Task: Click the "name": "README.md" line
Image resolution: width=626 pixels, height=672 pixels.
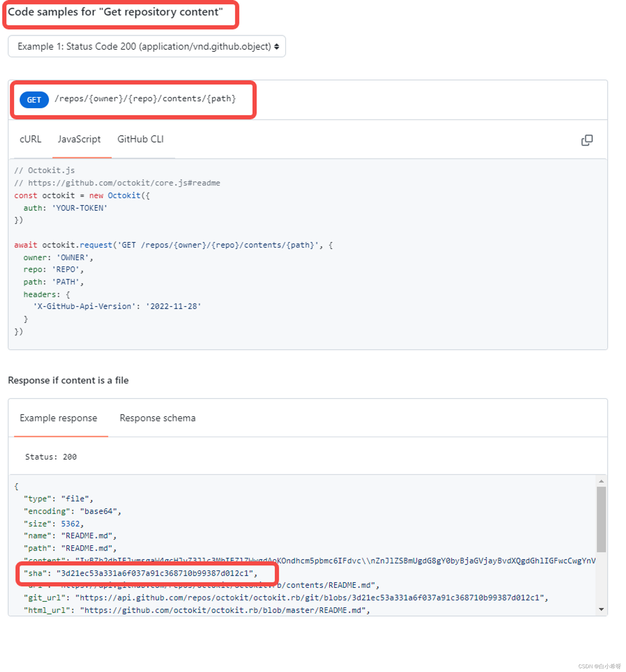Action: click(x=70, y=536)
